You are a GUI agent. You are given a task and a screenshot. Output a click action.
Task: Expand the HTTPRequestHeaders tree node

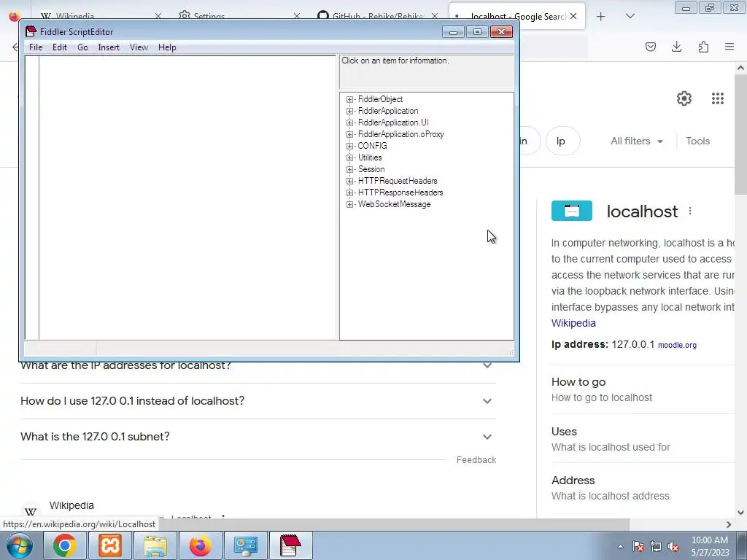coord(349,181)
